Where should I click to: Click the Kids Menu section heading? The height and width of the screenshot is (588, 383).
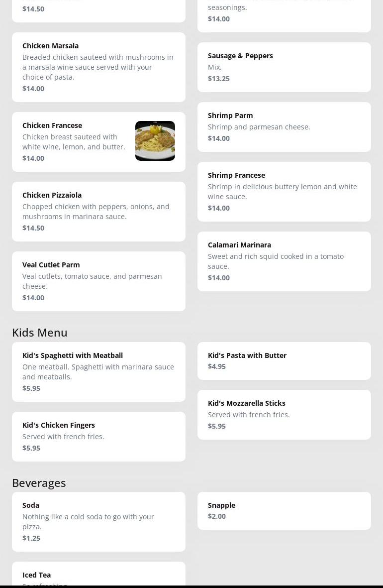point(40,332)
